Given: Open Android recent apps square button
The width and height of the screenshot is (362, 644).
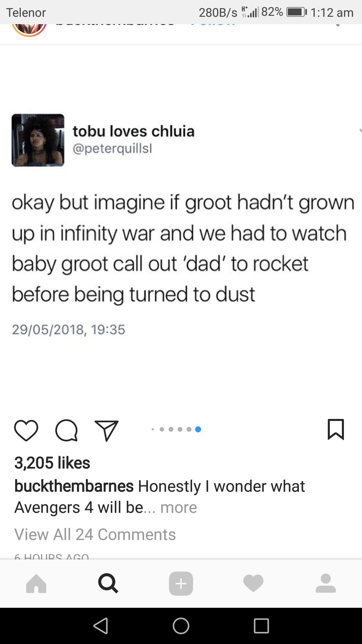Looking at the screenshot, I should coord(261,626).
